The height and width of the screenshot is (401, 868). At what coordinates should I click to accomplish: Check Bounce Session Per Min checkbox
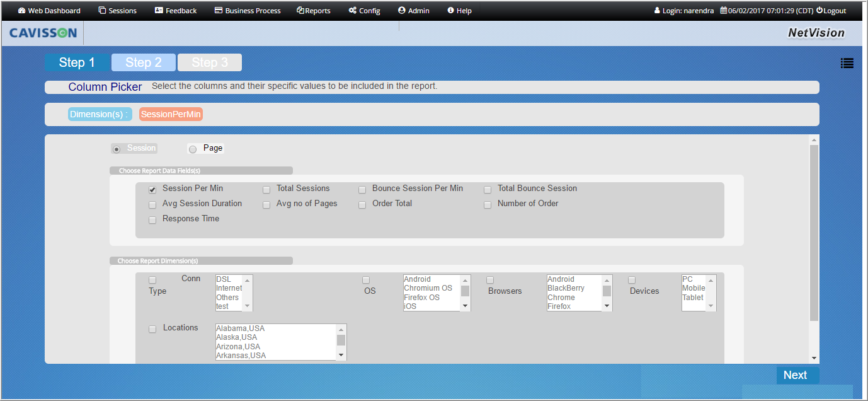click(x=362, y=190)
